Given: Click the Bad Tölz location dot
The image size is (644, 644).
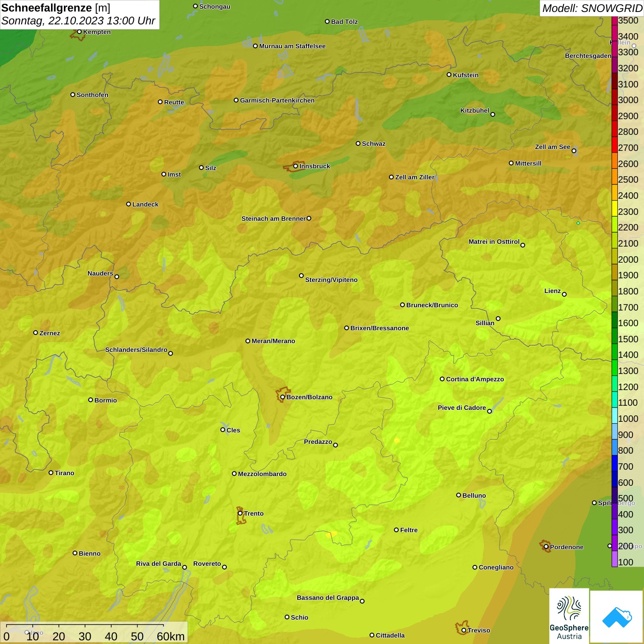Looking at the screenshot, I should (x=327, y=21).
